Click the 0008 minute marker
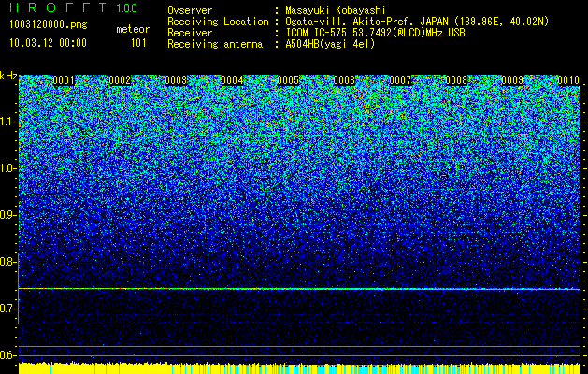This screenshot has height=374, width=588. click(456, 80)
